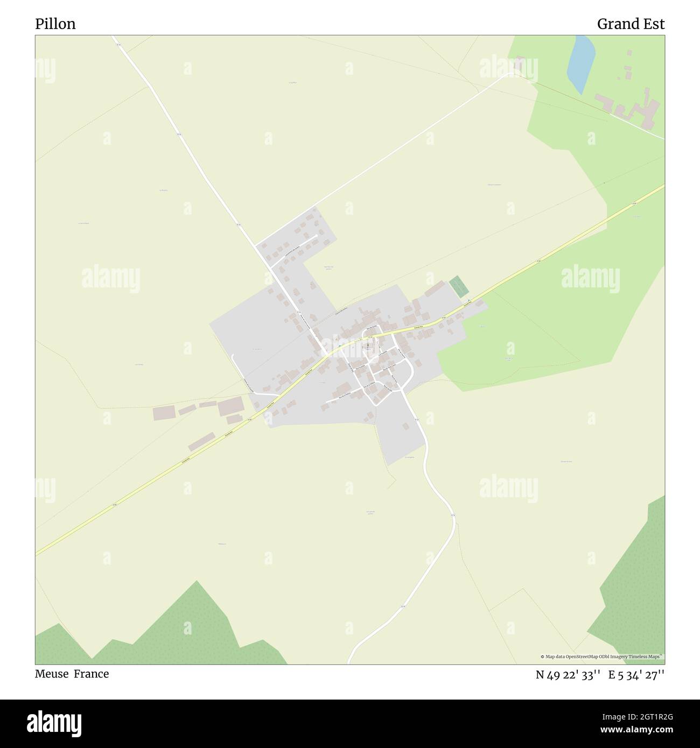The width and height of the screenshot is (700, 748).
Task: Click the large central alamy watermark
Action: [x=350, y=344]
